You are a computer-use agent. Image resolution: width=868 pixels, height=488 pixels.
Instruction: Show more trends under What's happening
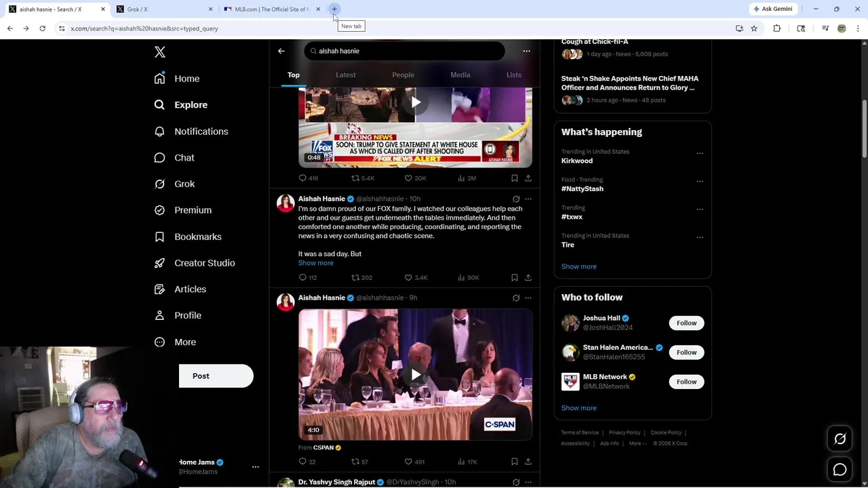(x=579, y=266)
